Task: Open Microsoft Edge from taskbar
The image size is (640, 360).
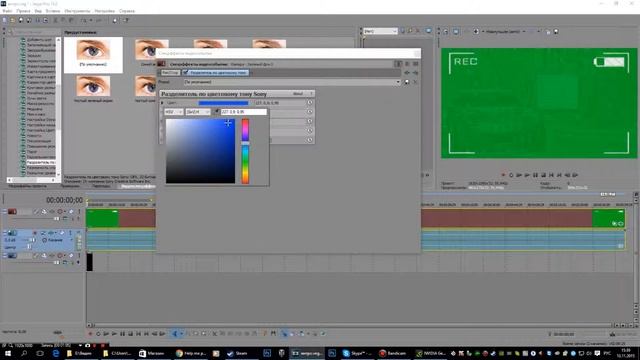Action: pyautogui.click(x=56, y=353)
